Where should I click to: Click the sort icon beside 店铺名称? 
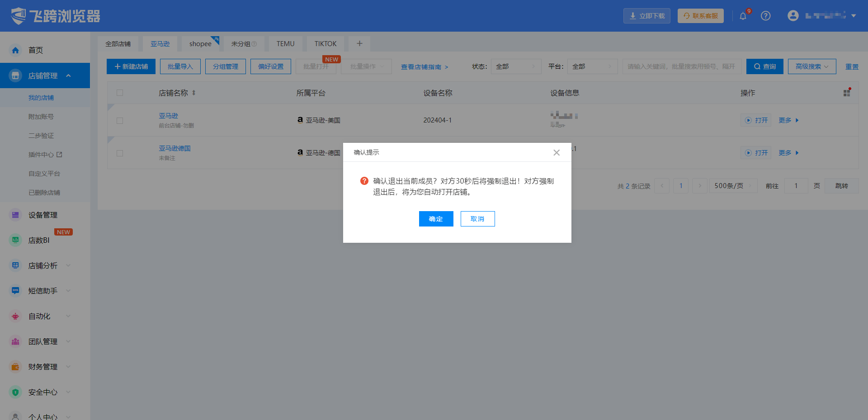pyautogui.click(x=193, y=93)
